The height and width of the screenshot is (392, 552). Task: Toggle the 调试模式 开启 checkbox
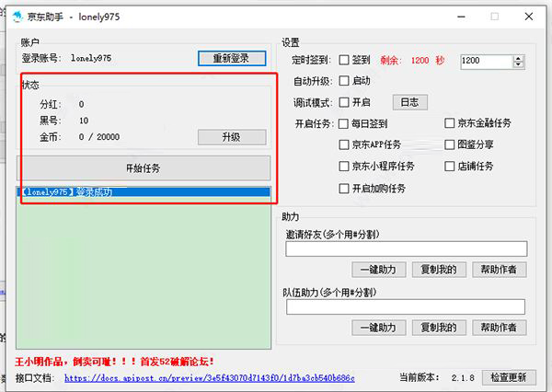click(x=344, y=102)
